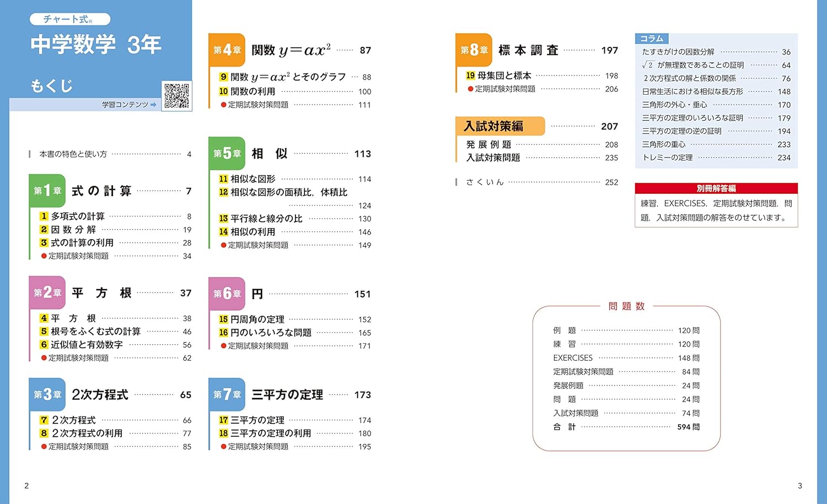Click page number 3 at bottom right
The image size is (827, 504).
tap(799, 485)
